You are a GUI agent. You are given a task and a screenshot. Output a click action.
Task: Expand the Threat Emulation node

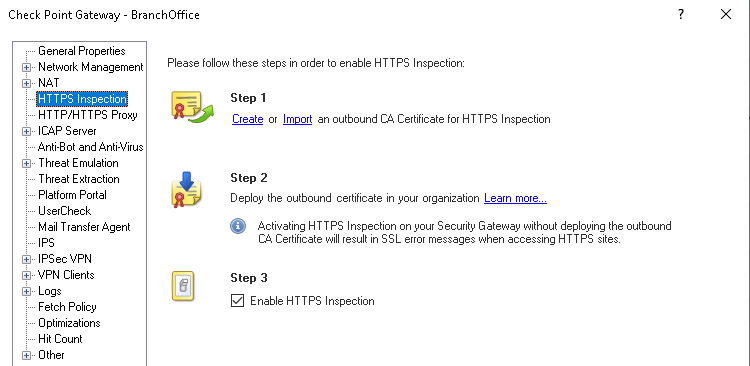[26, 163]
